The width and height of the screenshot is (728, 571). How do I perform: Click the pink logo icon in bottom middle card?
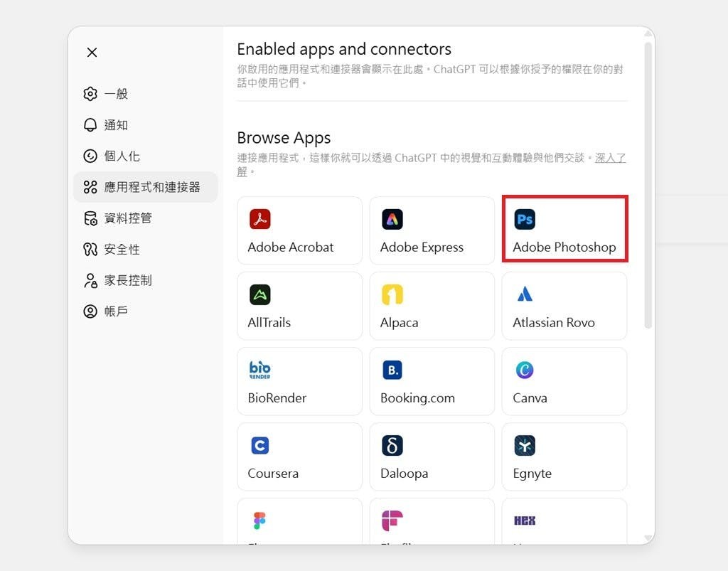click(392, 521)
